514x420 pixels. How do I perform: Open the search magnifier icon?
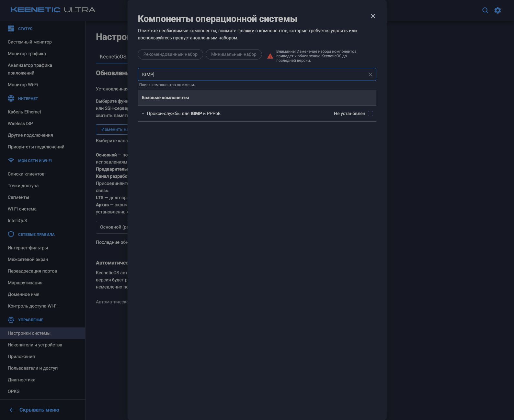pos(485,10)
